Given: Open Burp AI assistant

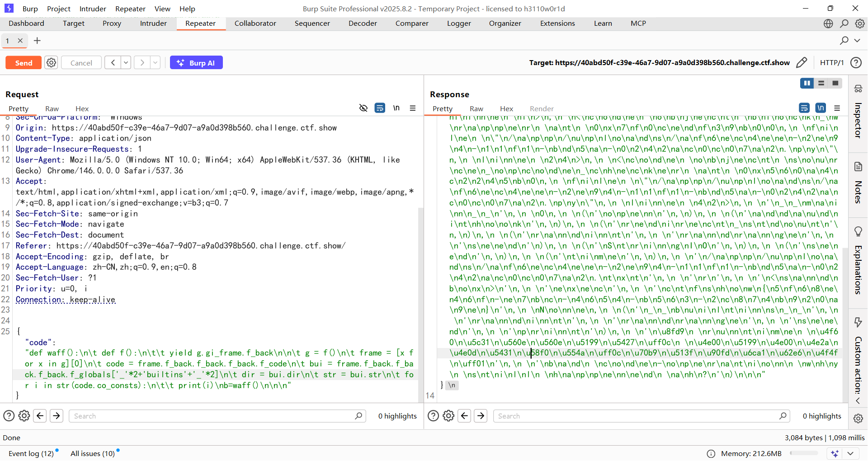Looking at the screenshot, I should 196,63.
